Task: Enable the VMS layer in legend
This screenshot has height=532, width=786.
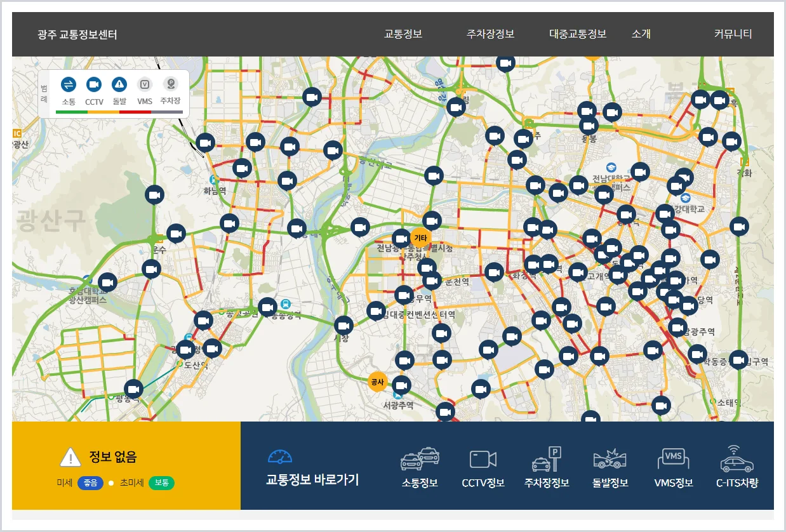Action: coord(145,84)
